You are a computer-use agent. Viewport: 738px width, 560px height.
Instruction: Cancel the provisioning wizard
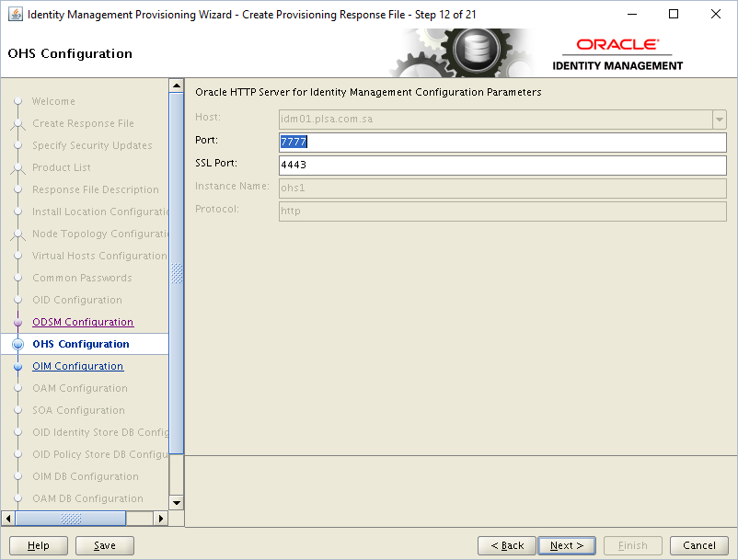(698, 544)
